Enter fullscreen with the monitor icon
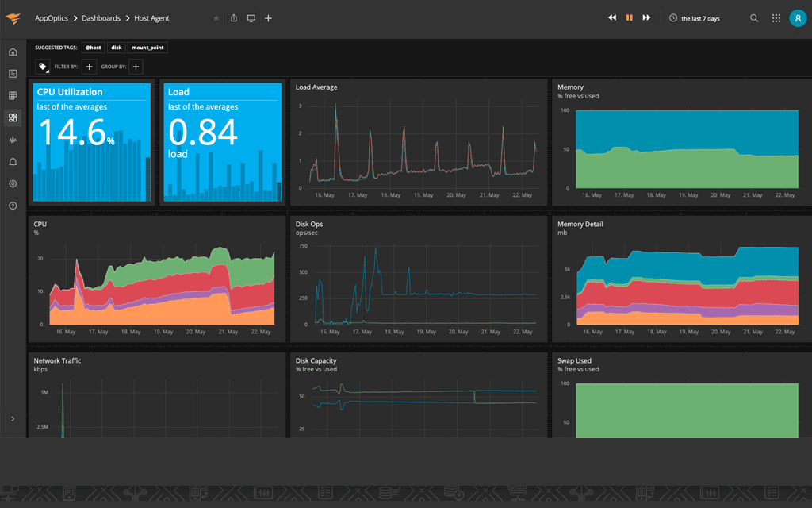 [x=251, y=18]
